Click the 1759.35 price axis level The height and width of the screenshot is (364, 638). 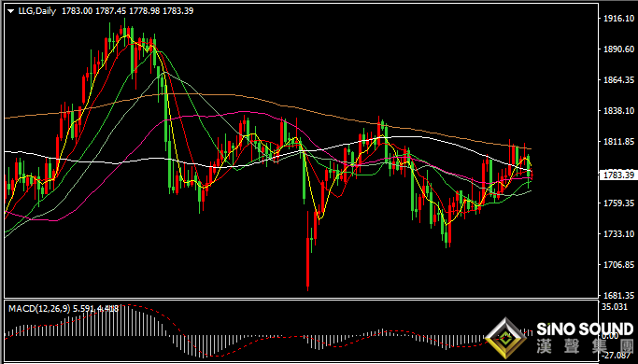pos(619,203)
